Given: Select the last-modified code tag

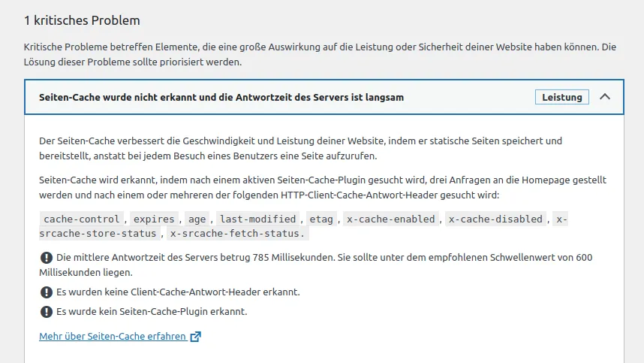Looking at the screenshot, I should tap(258, 219).
